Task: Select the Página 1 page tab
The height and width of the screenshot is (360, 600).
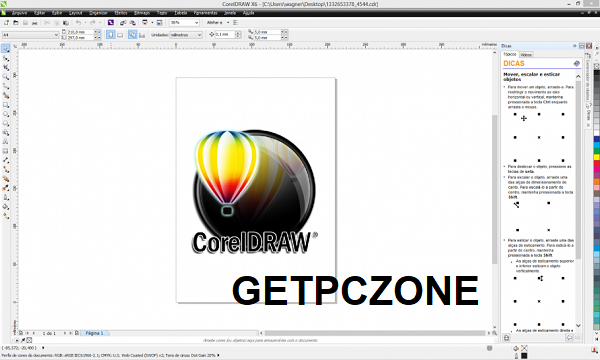Action: 95,333
